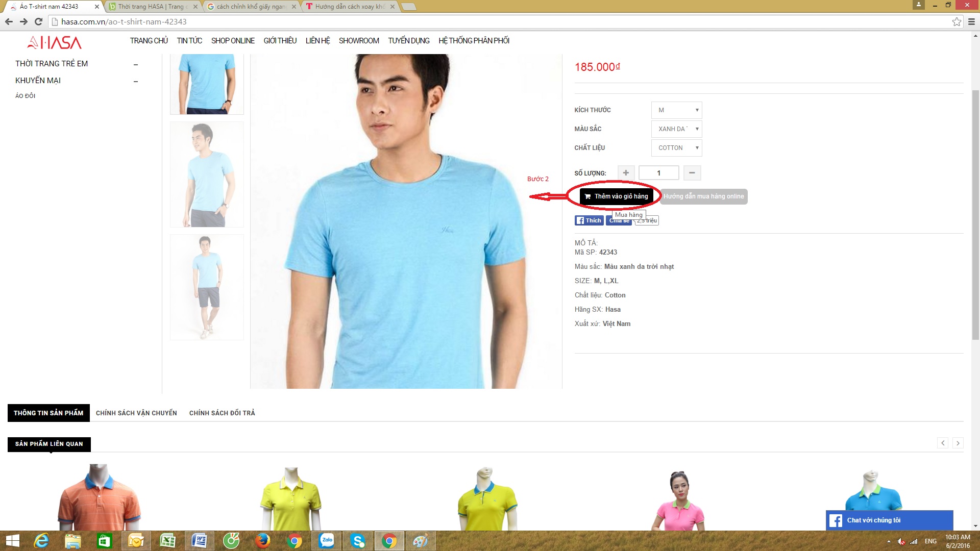The width and height of the screenshot is (980, 551).
Task: Collapse Thời trang trẻ em category
Action: coord(135,64)
